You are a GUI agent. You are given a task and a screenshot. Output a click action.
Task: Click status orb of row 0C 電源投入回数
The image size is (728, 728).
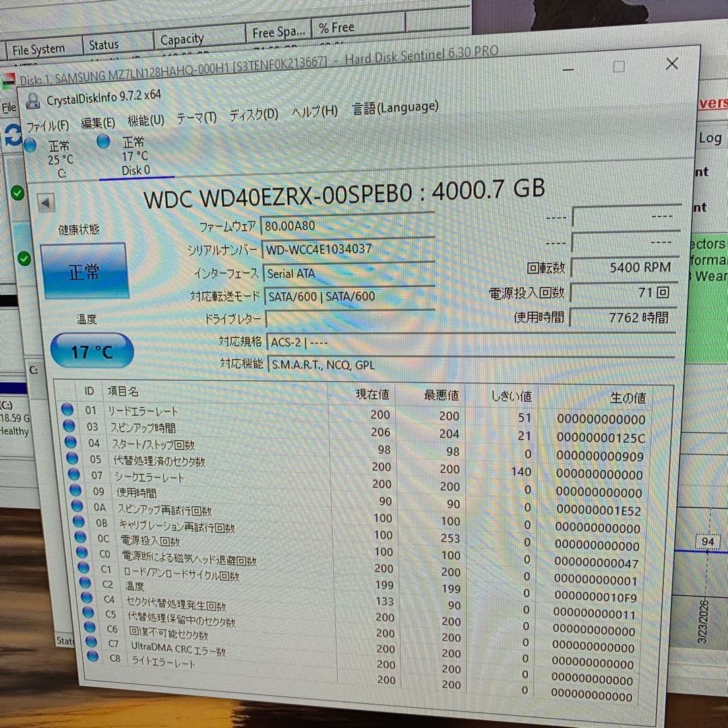[80, 537]
